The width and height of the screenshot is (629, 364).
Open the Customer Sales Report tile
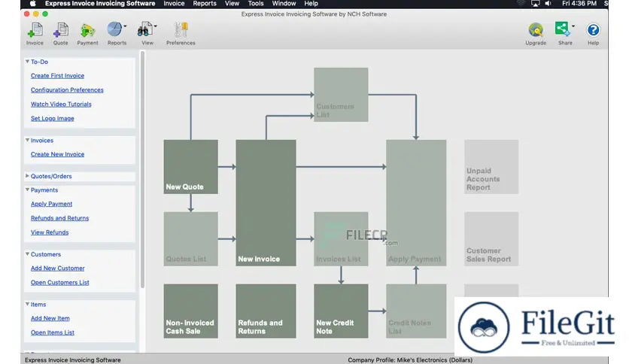point(491,239)
